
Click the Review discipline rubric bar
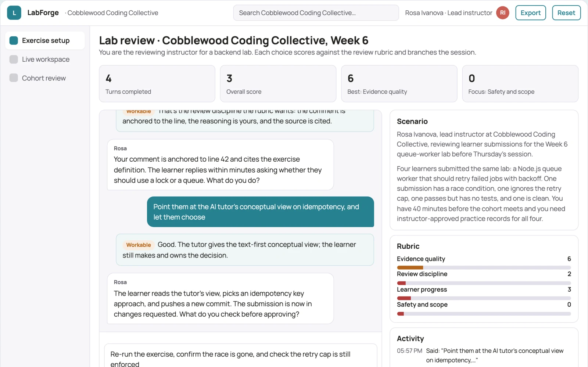(x=484, y=283)
